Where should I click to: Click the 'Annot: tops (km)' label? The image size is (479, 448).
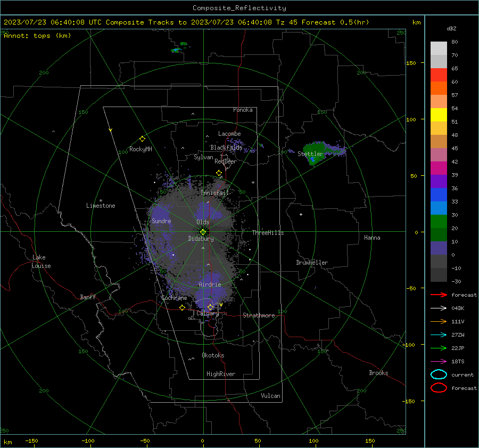(x=37, y=36)
